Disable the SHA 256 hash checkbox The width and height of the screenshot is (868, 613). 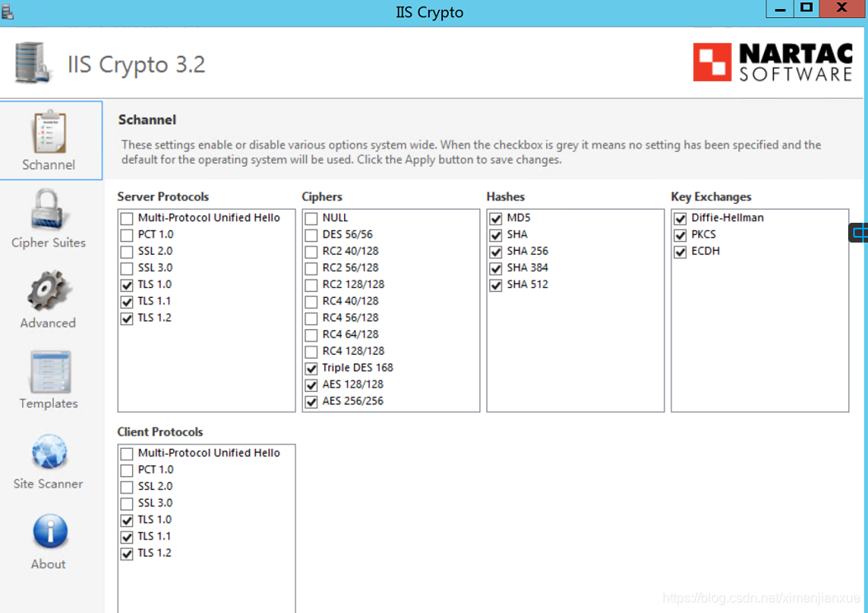point(495,252)
